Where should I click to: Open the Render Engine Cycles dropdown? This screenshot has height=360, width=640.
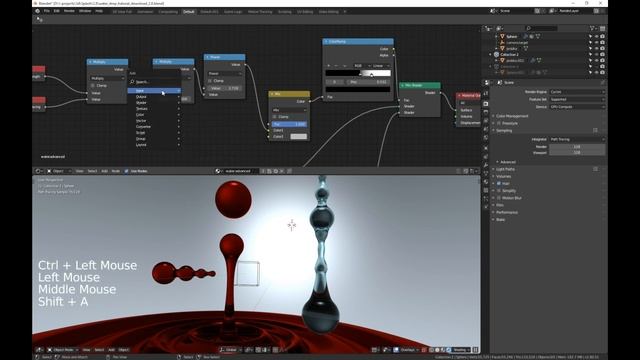(577, 92)
